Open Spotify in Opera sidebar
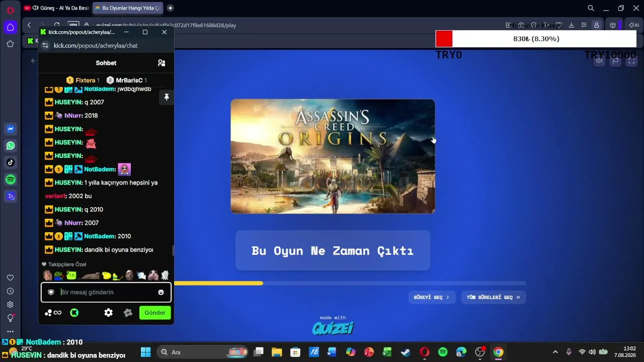This screenshot has height=362, width=644. (x=10, y=179)
